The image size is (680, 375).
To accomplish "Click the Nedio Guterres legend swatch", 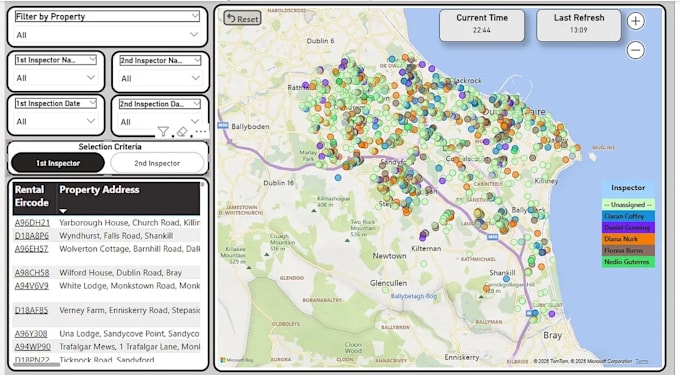I will tap(628, 261).
